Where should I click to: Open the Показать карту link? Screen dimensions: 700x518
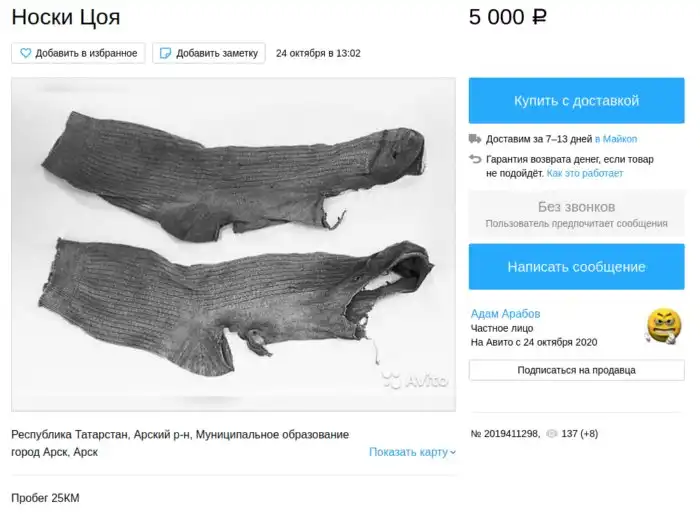[408, 452]
